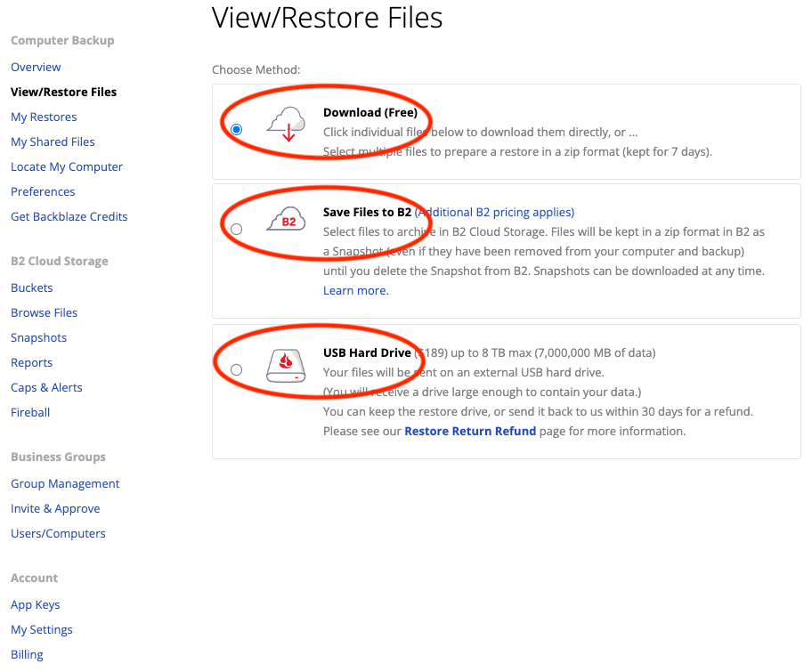Click the View/Restore Files page title
The image size is (812, 672).
[328, 18]
